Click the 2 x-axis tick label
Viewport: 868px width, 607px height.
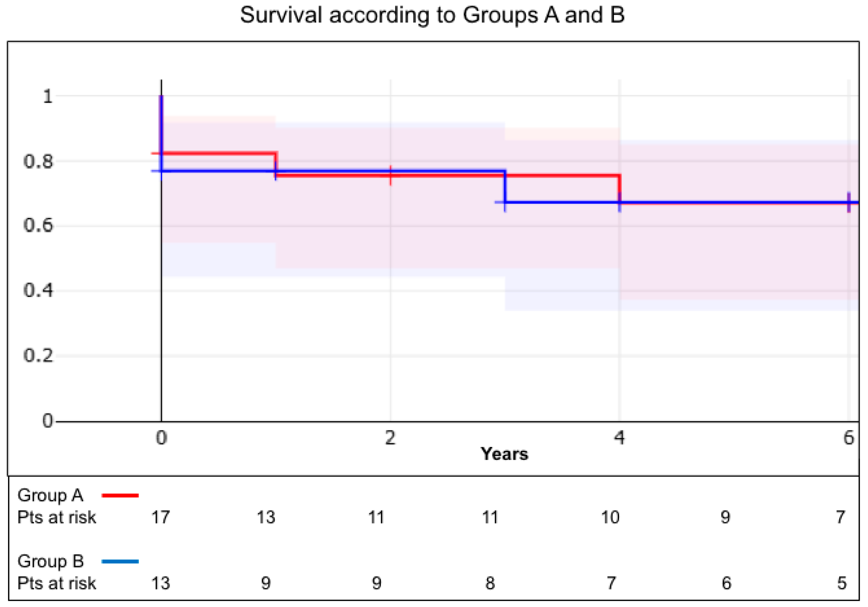click(390, 438)
